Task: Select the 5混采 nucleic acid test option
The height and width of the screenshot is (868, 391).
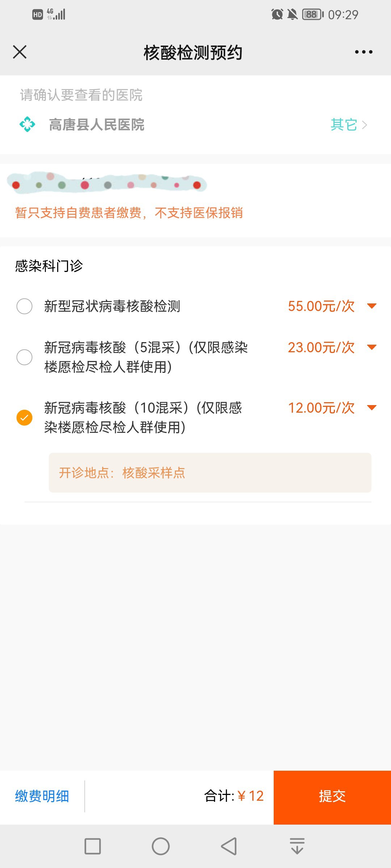Action: coord(25,357)
